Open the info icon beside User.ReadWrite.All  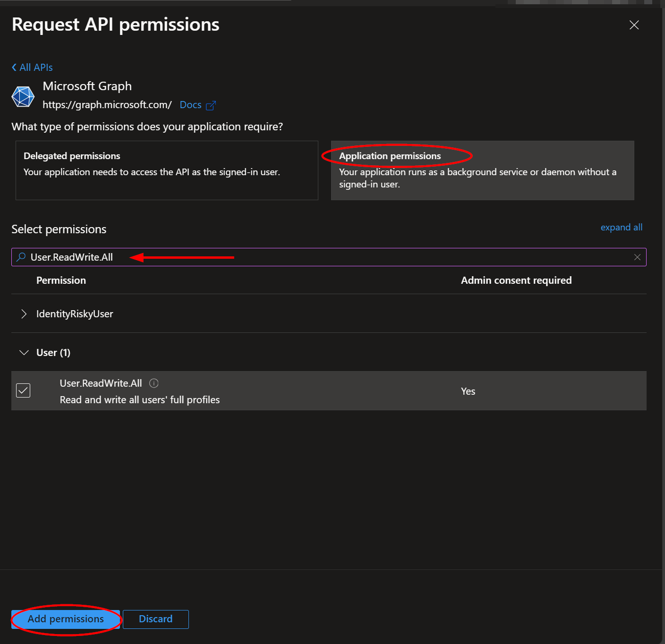coord(153,383)
